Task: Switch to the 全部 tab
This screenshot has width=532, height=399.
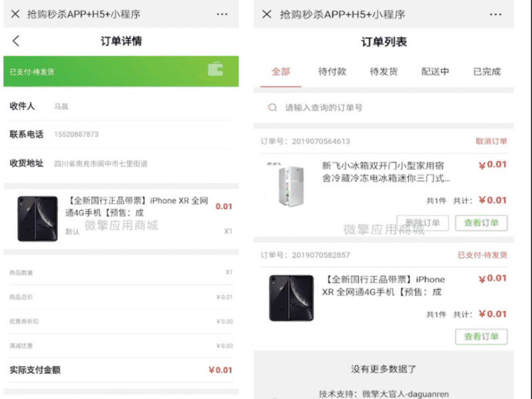Action: click(x=280, y=71)
